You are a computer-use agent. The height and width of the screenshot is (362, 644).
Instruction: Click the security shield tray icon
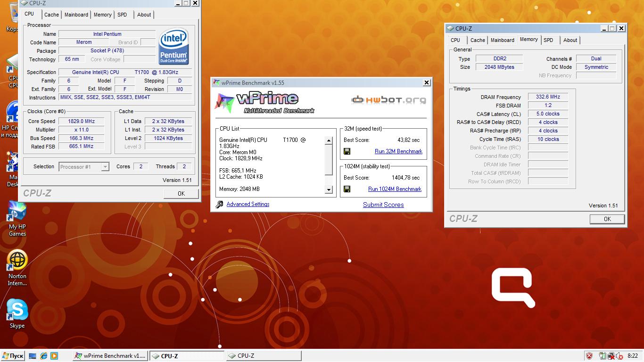pyautogui.click(x=589, y=356)
